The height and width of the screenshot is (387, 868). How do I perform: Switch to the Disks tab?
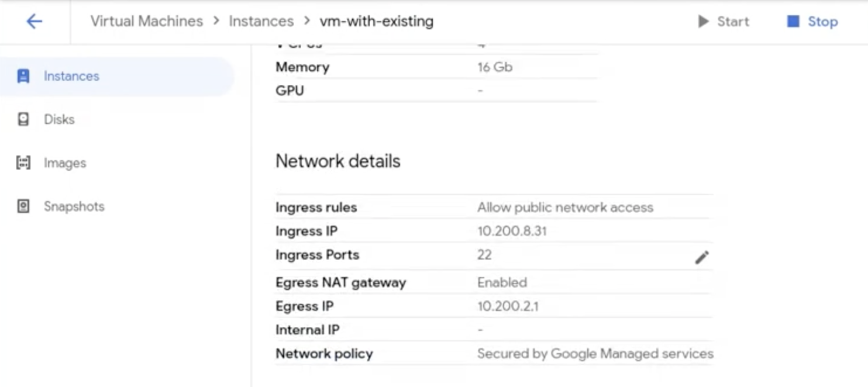(58, 119)
